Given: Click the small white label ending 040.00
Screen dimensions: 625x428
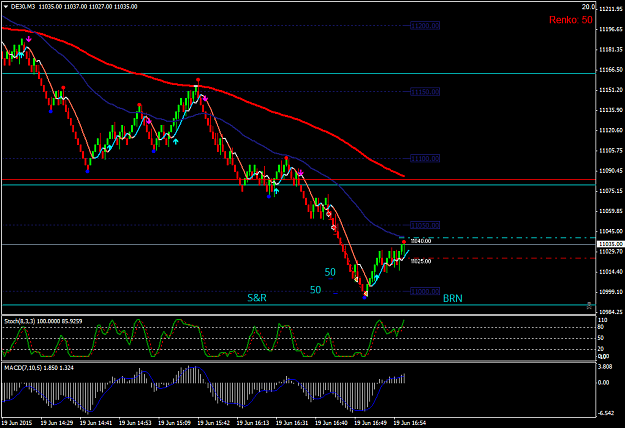Looking at the screenshot, I should 421,241.
